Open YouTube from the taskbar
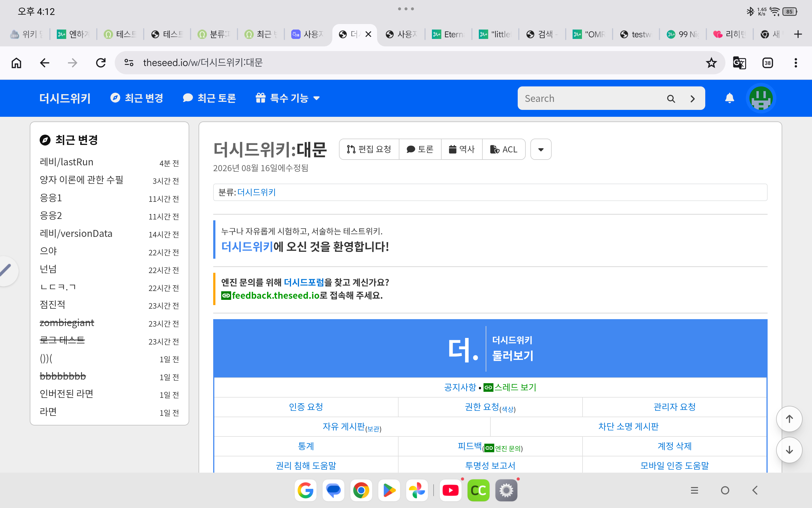Image resolution: width=812 pixels, height=508 pixels. pos(450,490)
